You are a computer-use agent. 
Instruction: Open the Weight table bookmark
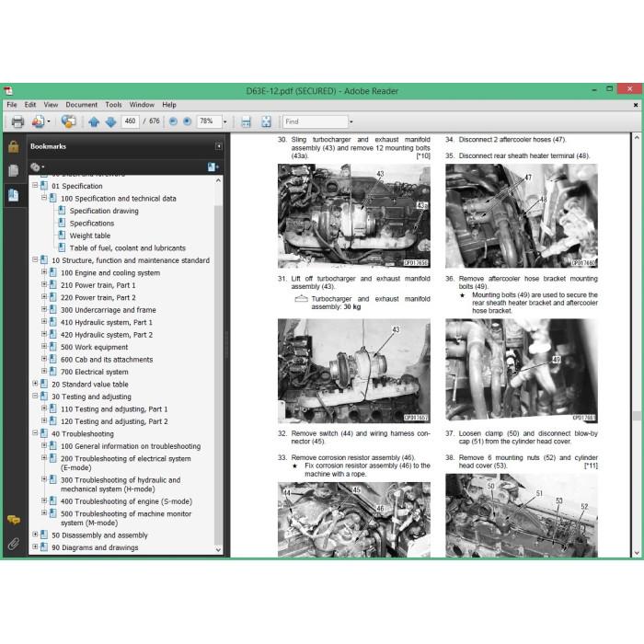click(x=90, y=236)
